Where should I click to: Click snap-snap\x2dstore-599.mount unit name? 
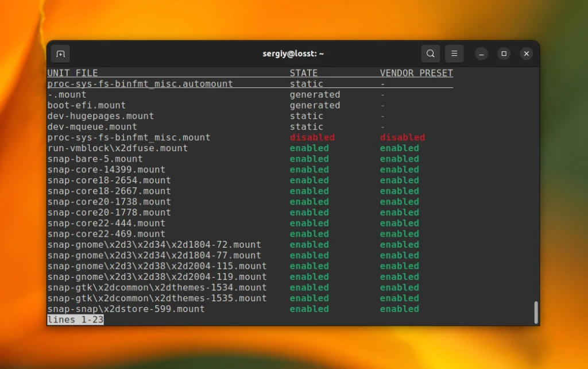pos(126,309)
